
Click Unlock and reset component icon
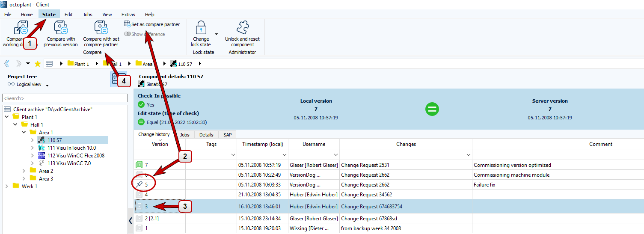pos(242,28)
